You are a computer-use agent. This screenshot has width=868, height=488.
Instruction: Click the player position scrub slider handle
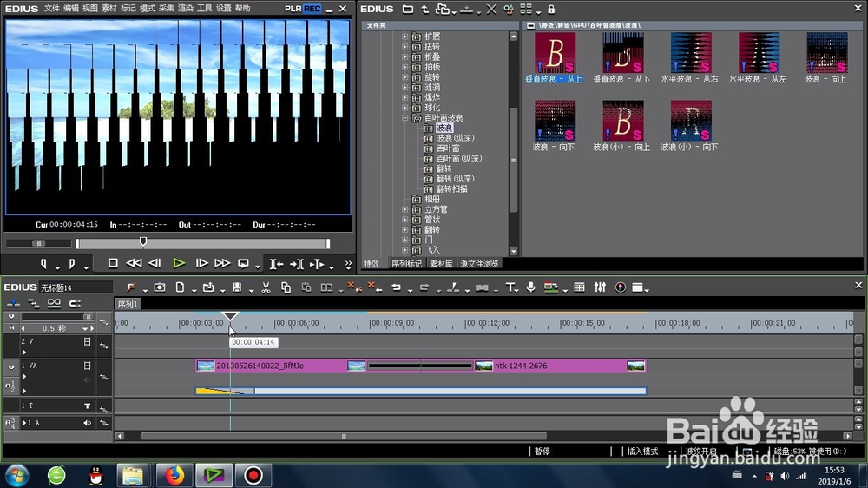143,242
